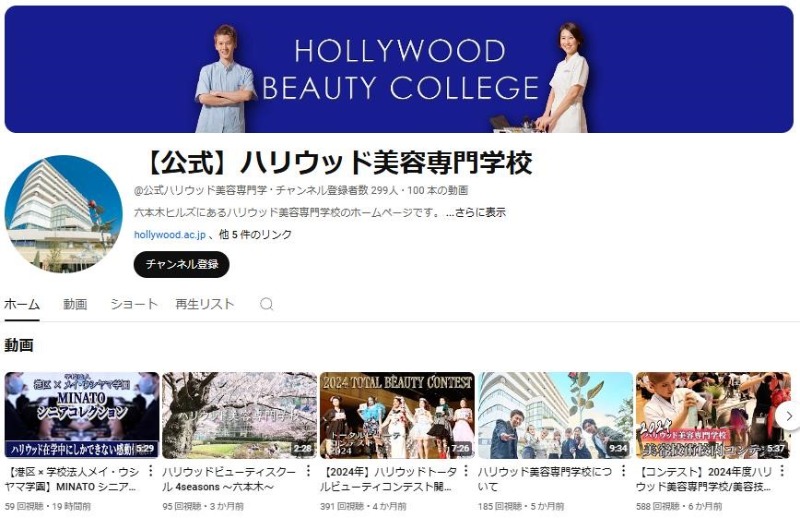Open options menu for MINATO senior video

(x=151, y=471)
